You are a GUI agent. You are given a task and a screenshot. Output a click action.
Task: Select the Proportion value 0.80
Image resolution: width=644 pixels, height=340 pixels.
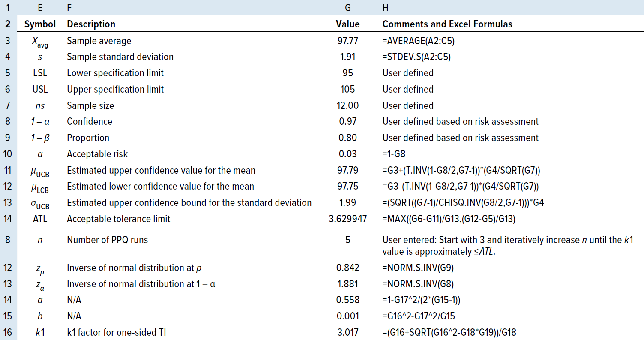[347, 138]
